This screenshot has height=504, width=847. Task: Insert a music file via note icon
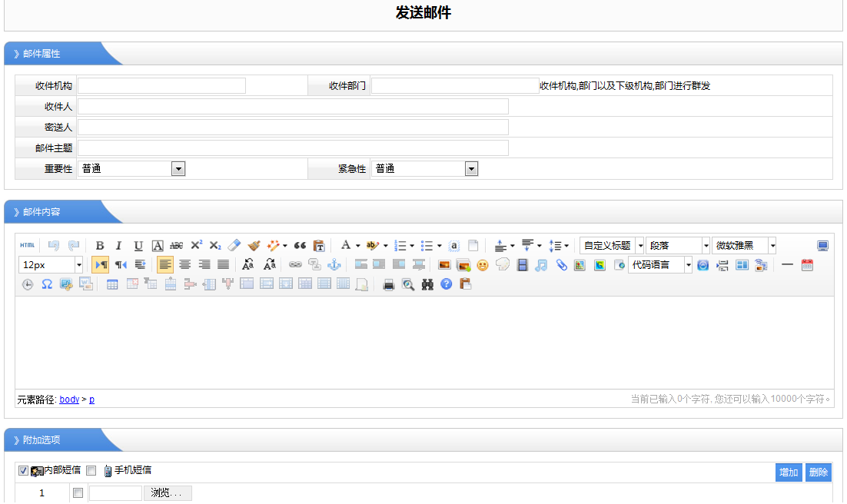542,265
